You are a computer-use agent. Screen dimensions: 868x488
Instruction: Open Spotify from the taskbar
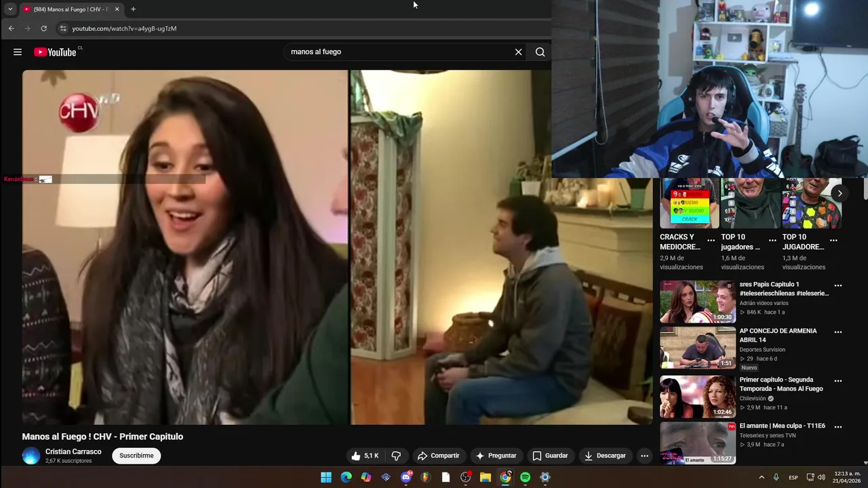click(526, 477)
